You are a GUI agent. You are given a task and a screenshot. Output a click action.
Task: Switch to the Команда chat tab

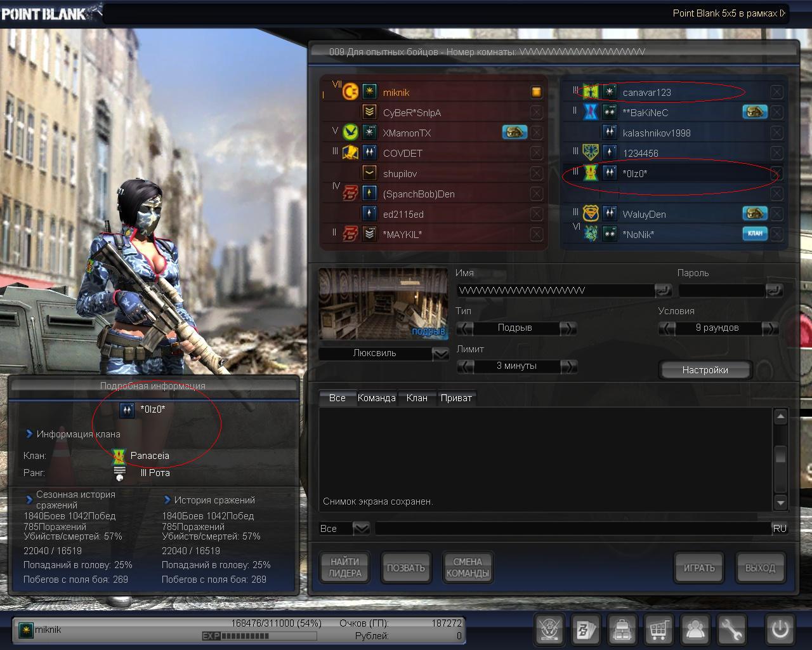click(x=376, y=398)
